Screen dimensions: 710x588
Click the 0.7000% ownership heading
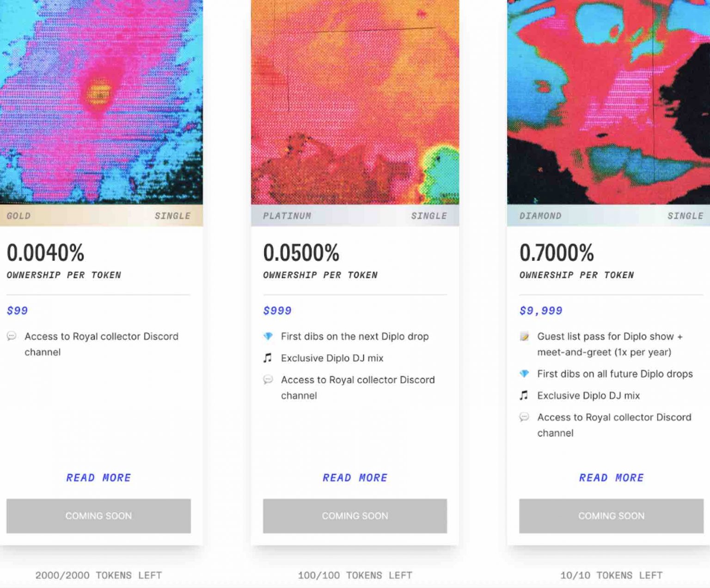point(557,253)
